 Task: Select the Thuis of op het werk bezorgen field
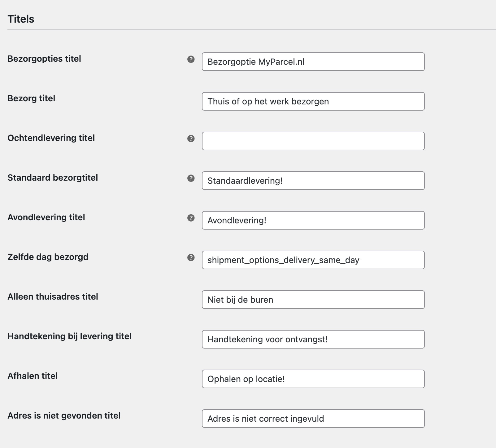pos(313,101)
